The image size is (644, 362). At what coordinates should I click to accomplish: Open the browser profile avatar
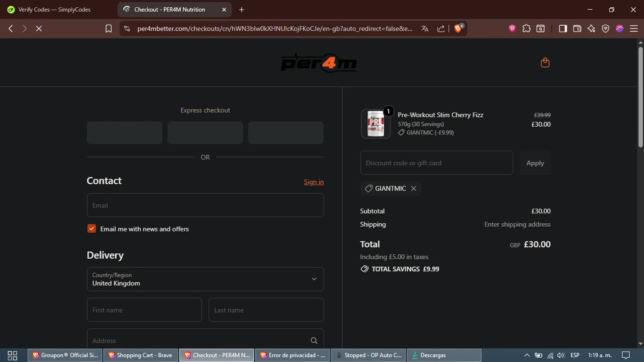pos(620,28)
